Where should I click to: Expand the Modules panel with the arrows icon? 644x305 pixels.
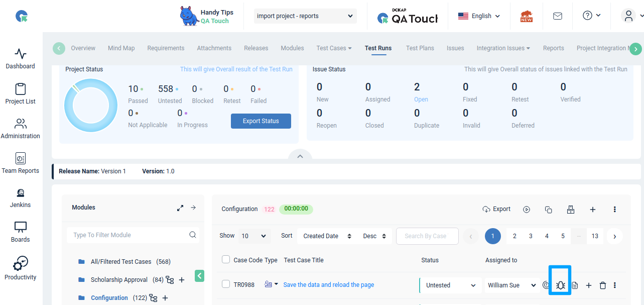180,208
